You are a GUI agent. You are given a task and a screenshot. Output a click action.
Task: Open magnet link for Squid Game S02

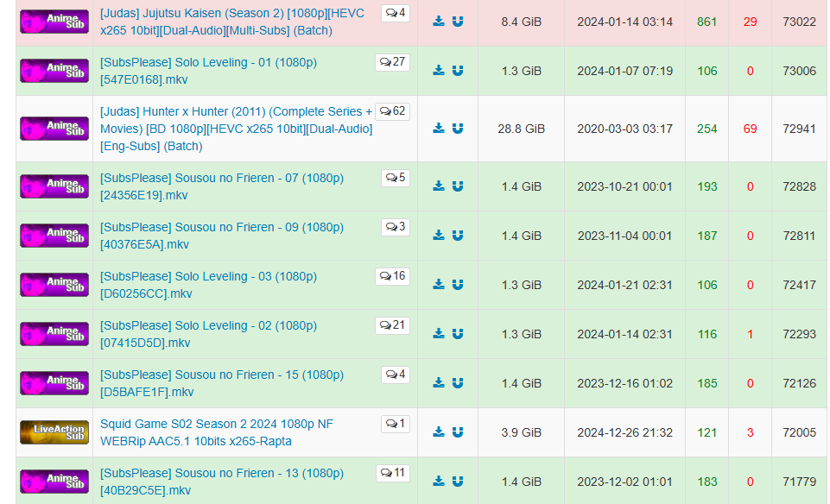click(458, 432)
